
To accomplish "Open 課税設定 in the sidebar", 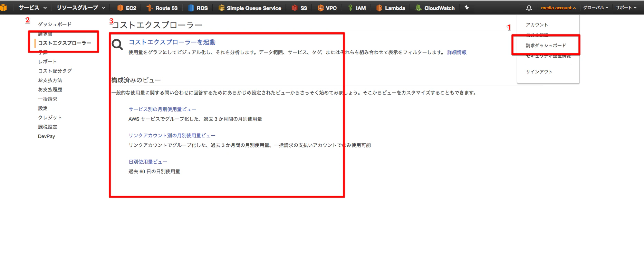I will [48, 127].
